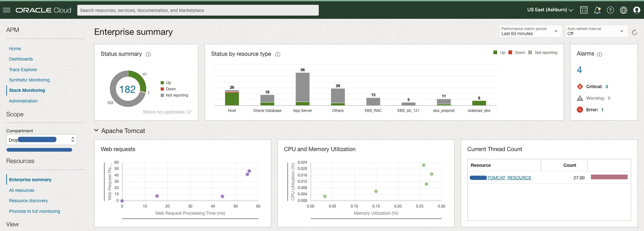Select Enterprise summary under Resources

click(x=30, y=180)
